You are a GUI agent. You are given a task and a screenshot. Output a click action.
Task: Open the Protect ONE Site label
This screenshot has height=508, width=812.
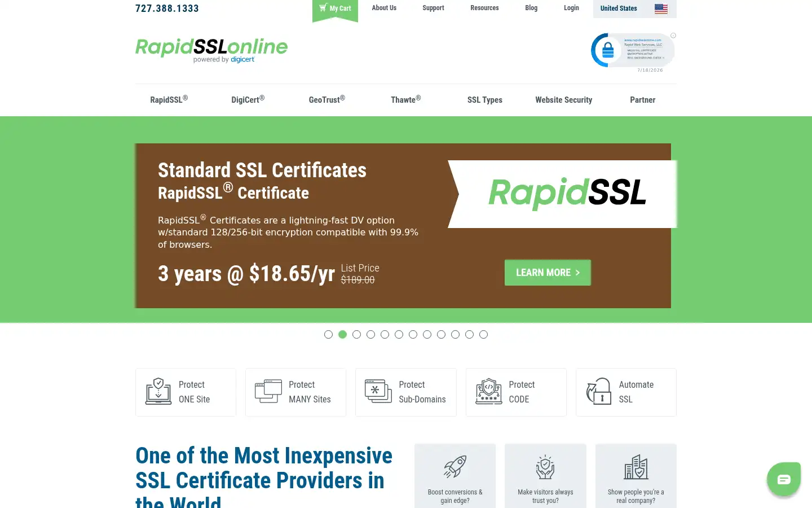[x=195, y=392]
